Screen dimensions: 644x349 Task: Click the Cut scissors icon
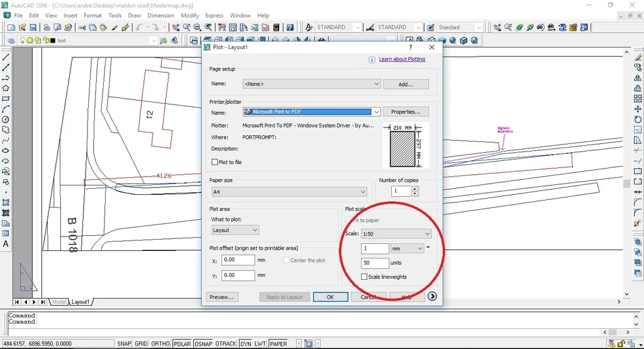pos(82,28)
